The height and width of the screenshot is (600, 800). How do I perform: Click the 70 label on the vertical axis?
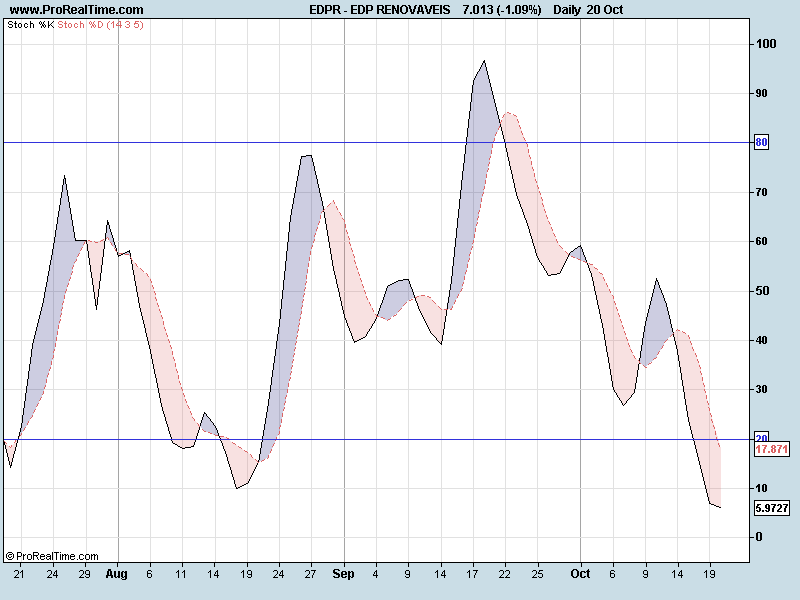click(762, 192)
